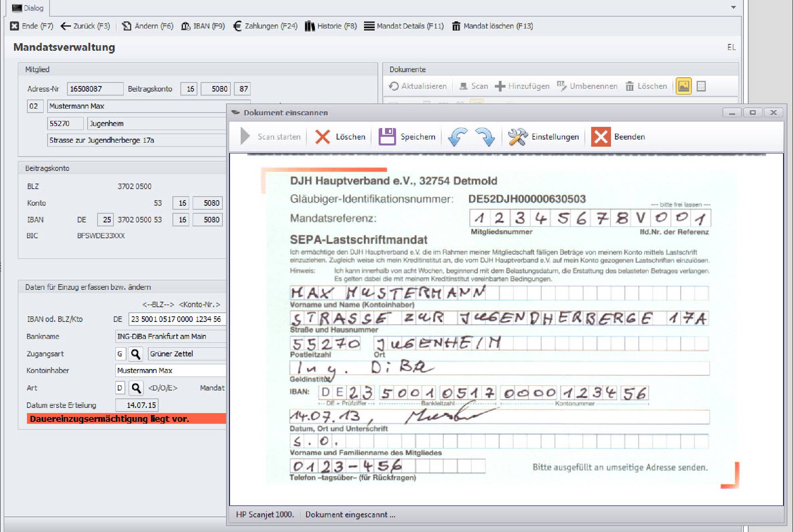
Task: Click the postal code field 55270
Action: (65, 123)
